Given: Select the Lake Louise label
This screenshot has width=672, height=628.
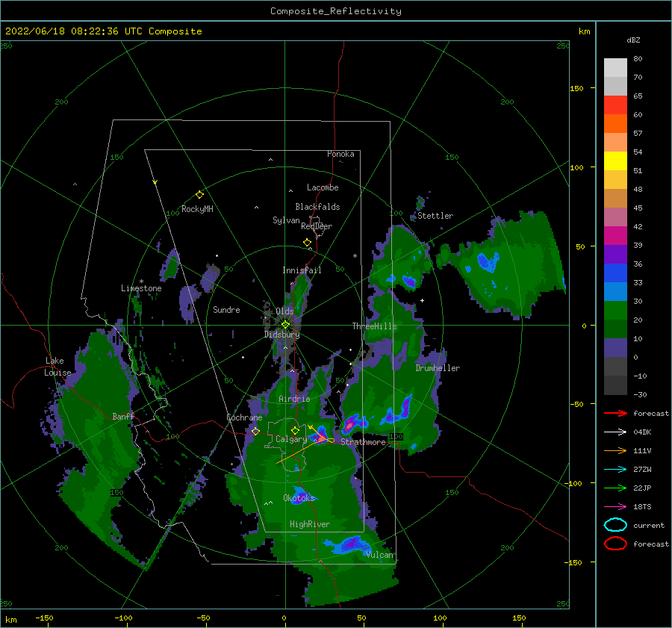Looking at the screenshot, I should [x=57, y=367].
